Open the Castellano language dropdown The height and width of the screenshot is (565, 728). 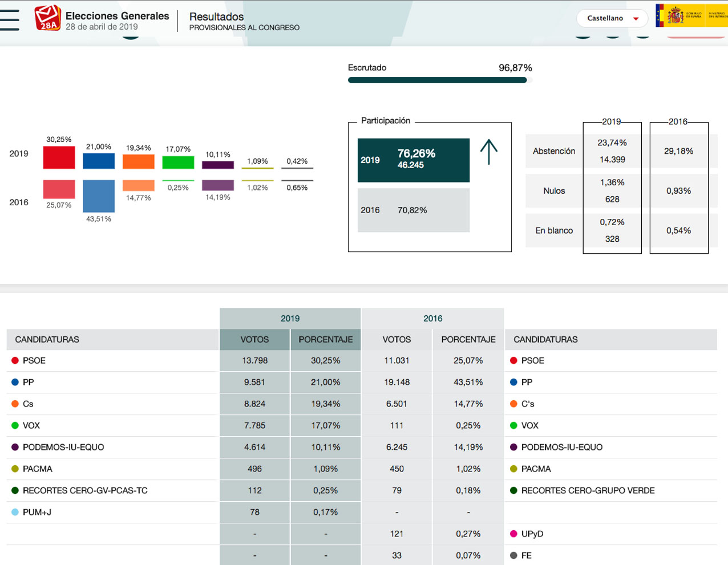tap(612, 18)
